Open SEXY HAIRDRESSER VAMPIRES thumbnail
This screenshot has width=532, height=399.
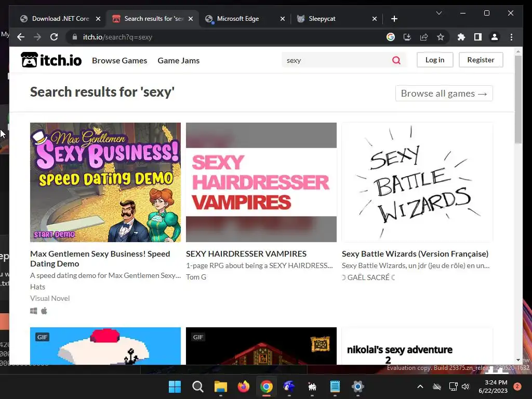point(261,182)
